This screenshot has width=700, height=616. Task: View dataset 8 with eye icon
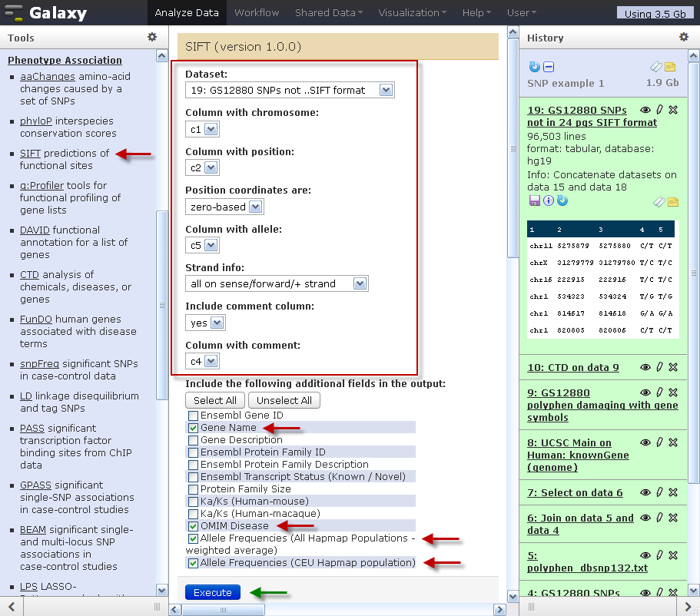[x=645, y=442]
